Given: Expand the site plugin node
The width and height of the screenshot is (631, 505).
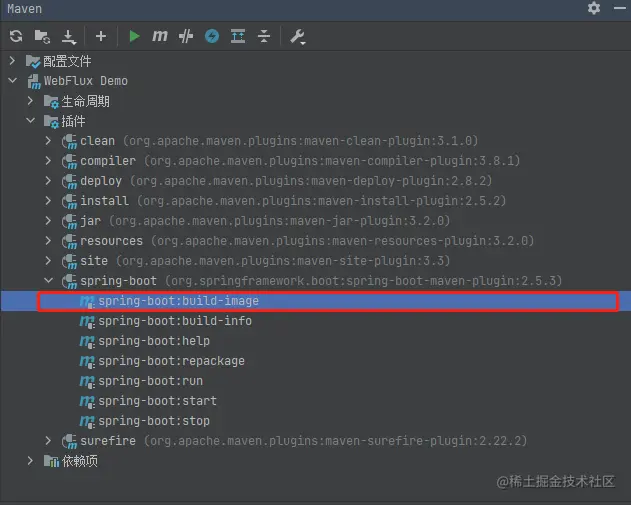Looking at the screenshot, I should [x=48, y=260].
